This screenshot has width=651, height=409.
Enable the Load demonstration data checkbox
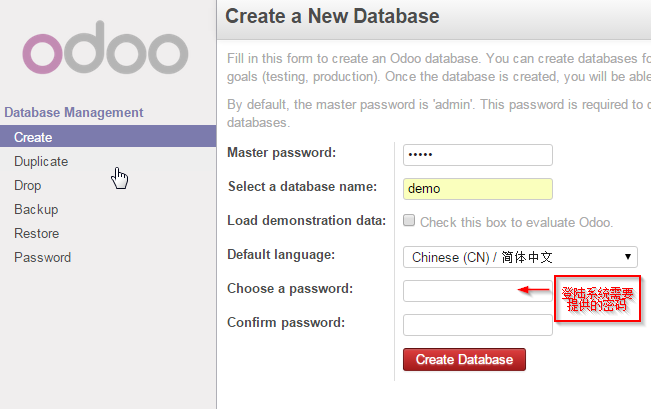[409, 220]
